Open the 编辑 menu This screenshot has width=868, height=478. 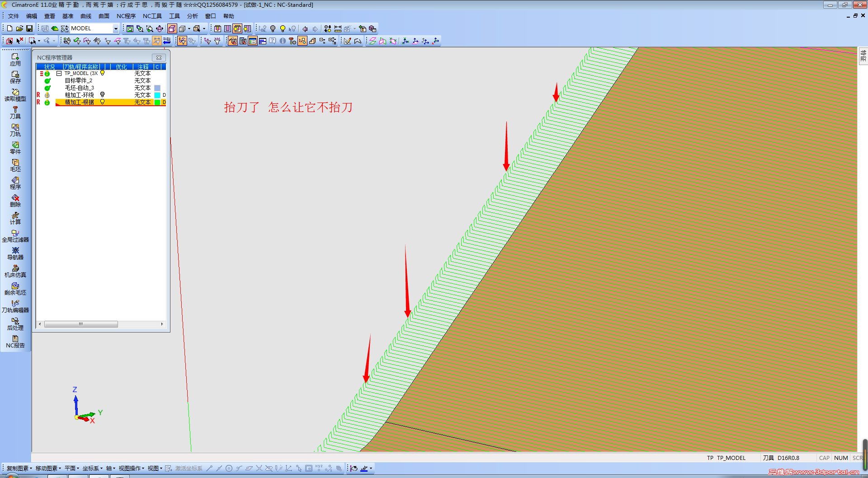coord(32,16)
